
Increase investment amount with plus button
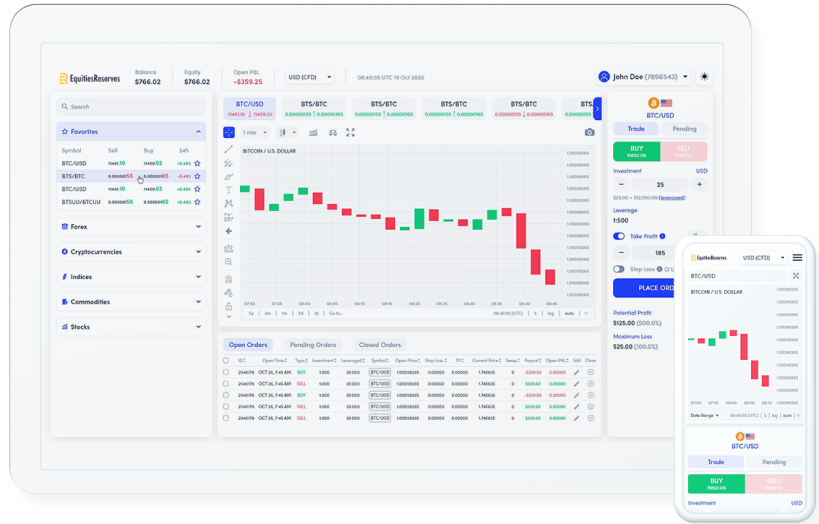(x=699, y=184)
